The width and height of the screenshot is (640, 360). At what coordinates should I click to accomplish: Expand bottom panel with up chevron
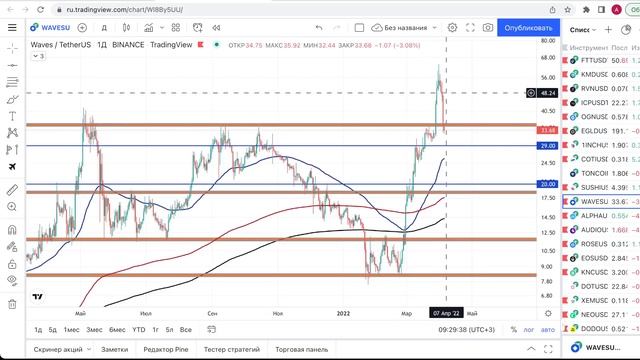[531, 349]
